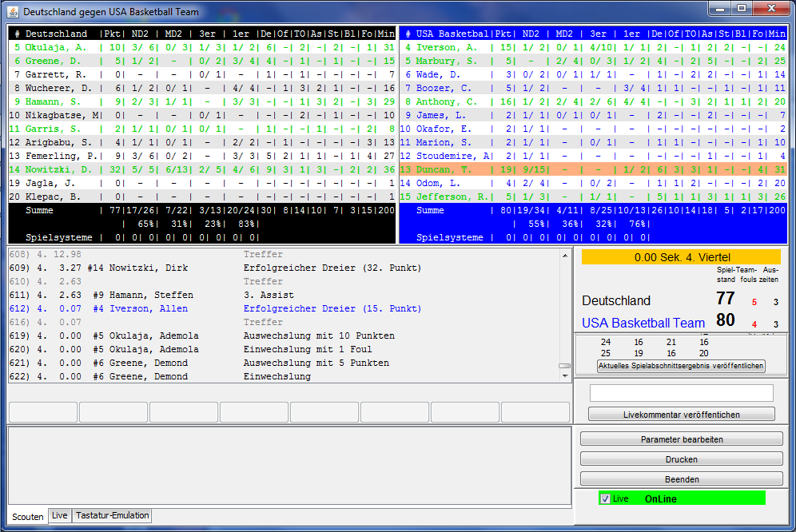Screen dimensions: 796x532
Task: Select USA player row Jefferson, R.
Action: tap(593, 197)
